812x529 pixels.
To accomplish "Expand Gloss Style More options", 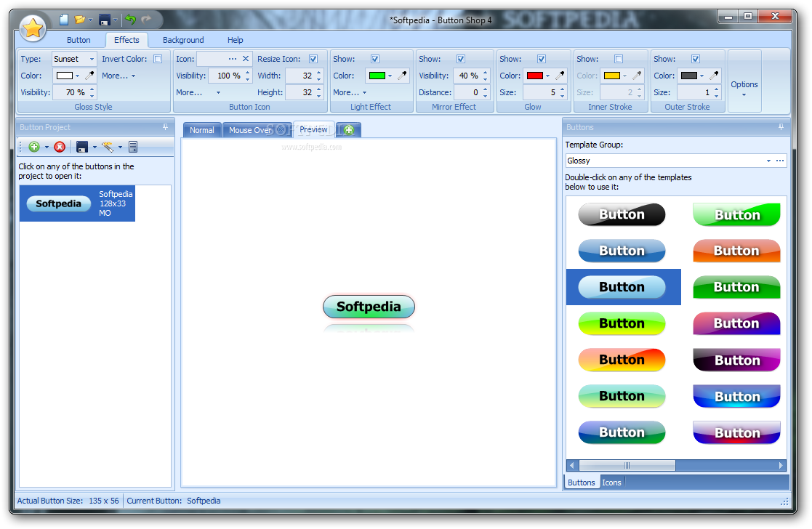I will pyautogui.click(x=118, y=76).
